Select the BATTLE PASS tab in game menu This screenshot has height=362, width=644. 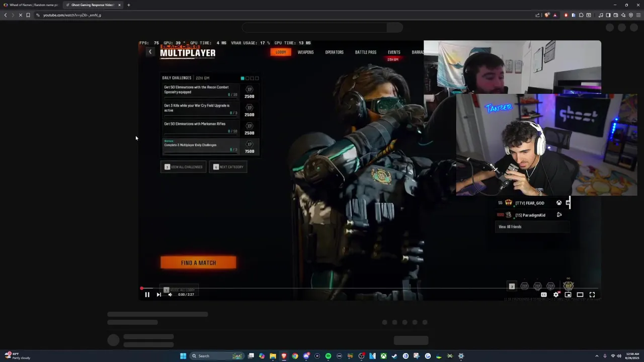pos(366,52)
